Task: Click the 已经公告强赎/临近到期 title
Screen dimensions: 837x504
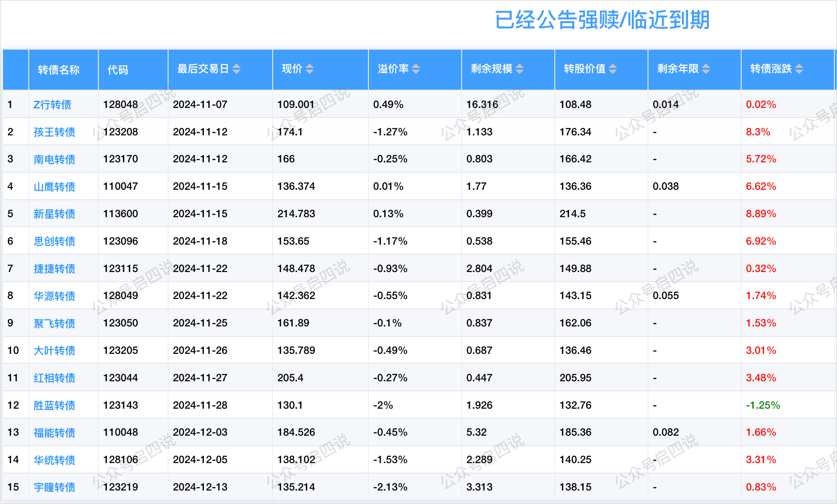Action: point(602,20)
